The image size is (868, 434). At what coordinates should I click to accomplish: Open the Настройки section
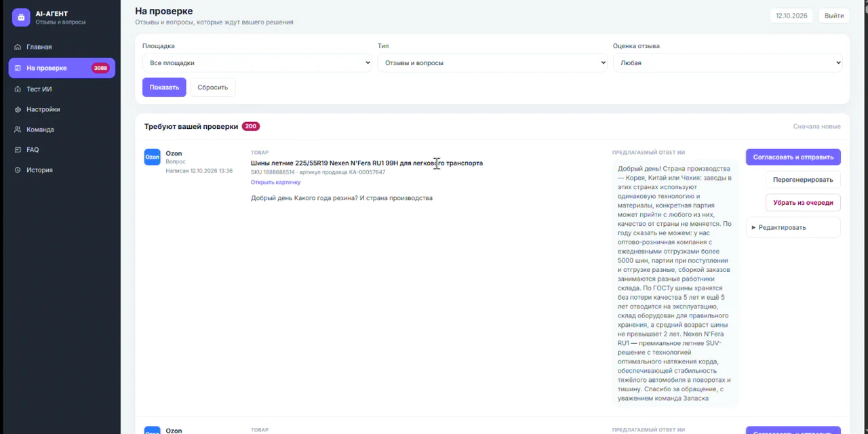(62, 109)
